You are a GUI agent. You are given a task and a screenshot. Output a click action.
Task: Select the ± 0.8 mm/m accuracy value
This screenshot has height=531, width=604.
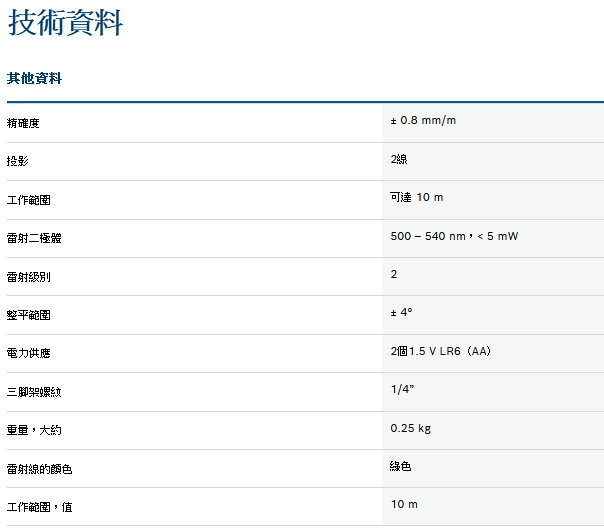424,121
